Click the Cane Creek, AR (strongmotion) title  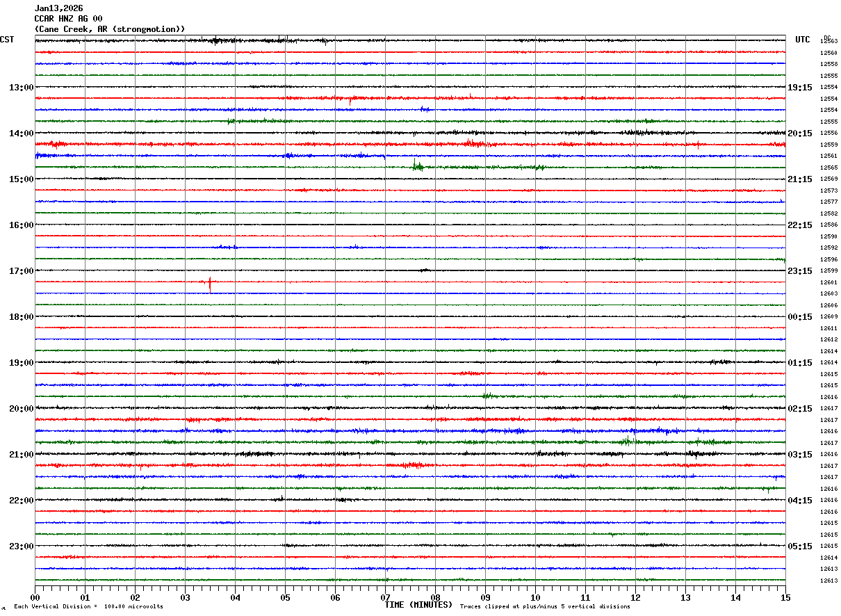110,29
